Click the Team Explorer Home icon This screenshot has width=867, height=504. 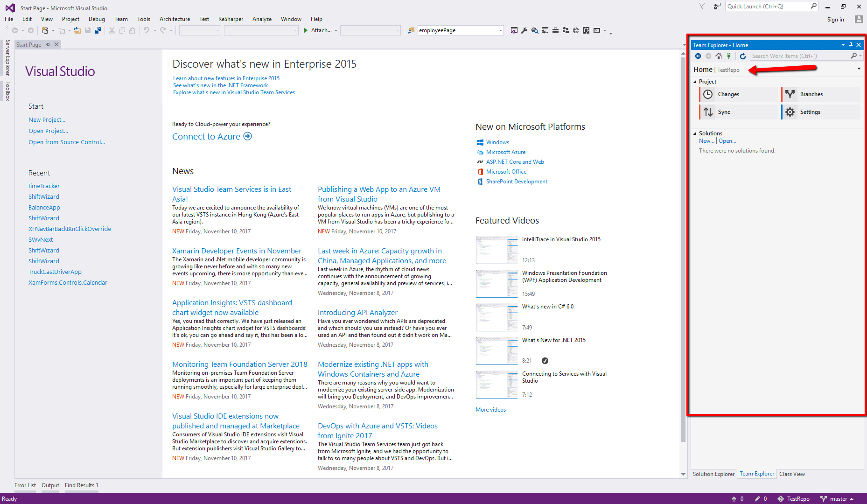(719, 56)
